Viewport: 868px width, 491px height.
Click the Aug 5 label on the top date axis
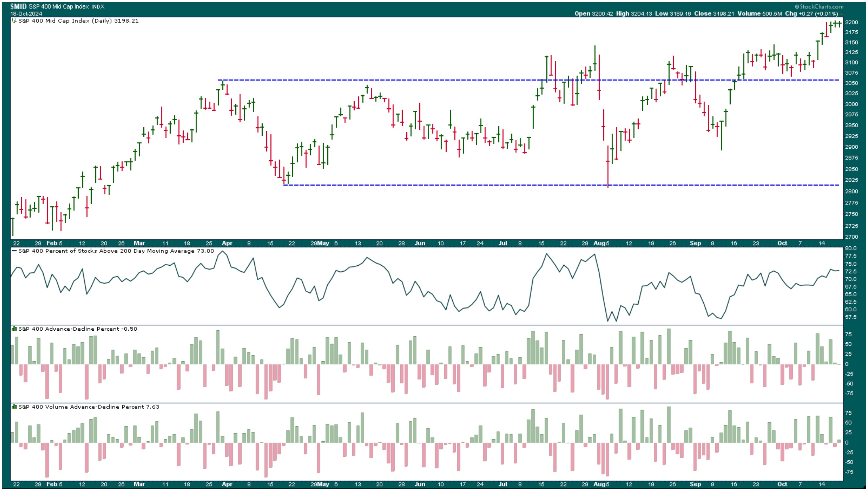point(601,243)
